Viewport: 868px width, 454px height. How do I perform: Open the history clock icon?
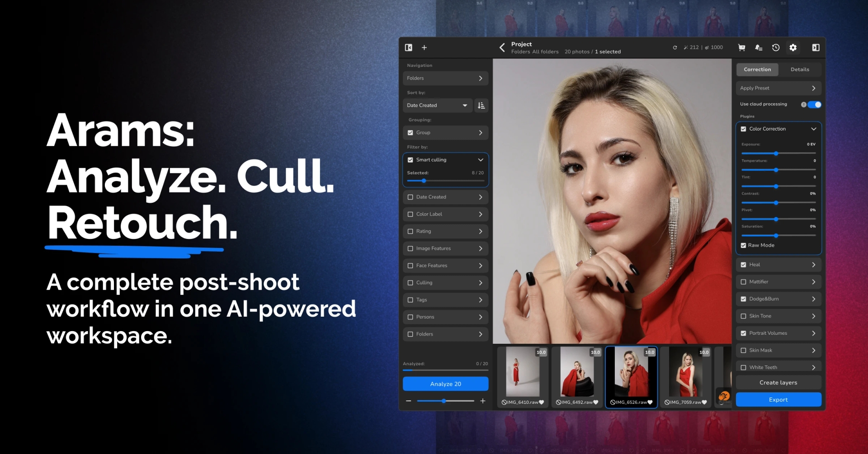coord(776,47)
